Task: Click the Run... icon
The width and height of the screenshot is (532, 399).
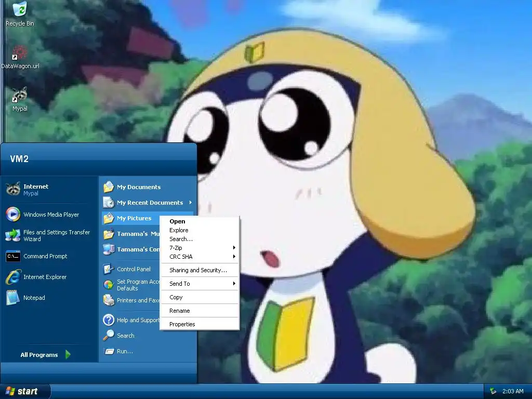Action: click(x=109, y=351)
